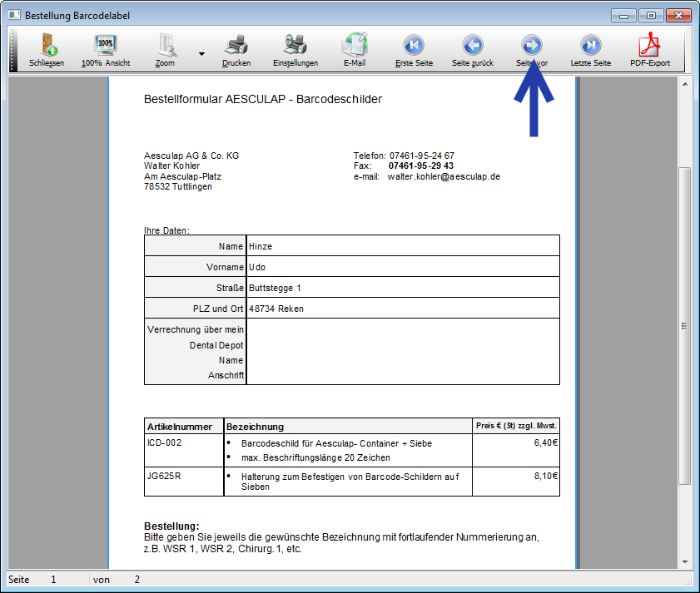Advance with Seite vor button
Image resolution: width=700 pixels, height=593 pixels.
click(x=532, y=50)
